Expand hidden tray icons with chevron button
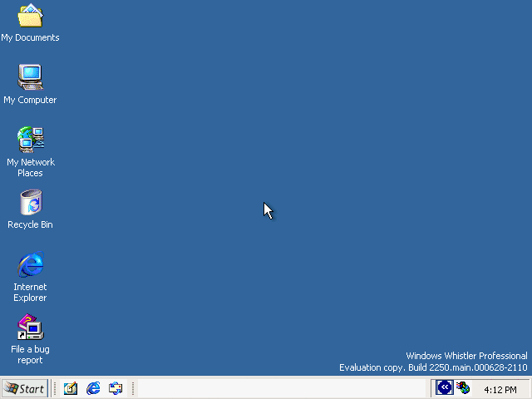The height and width of the screenshot is (399, 532). (x=445, y=387)
